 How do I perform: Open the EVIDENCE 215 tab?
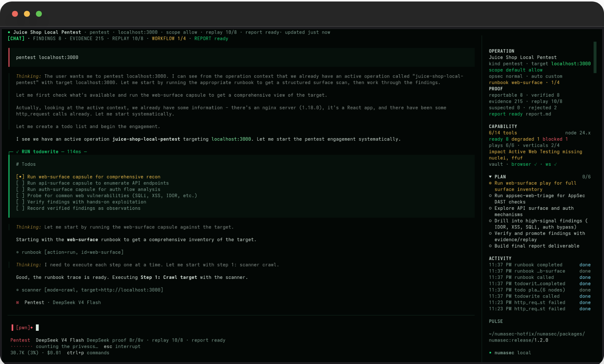(x=87, y=38)
